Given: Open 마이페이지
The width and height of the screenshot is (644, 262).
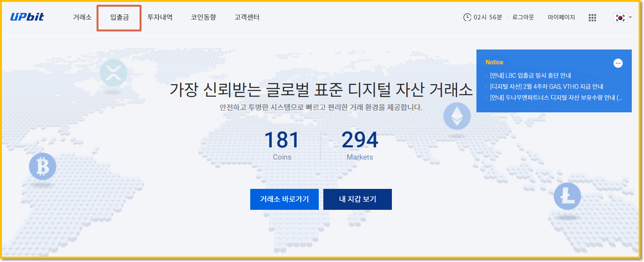Looking at the screenshot, I should (x=561, y=18).
